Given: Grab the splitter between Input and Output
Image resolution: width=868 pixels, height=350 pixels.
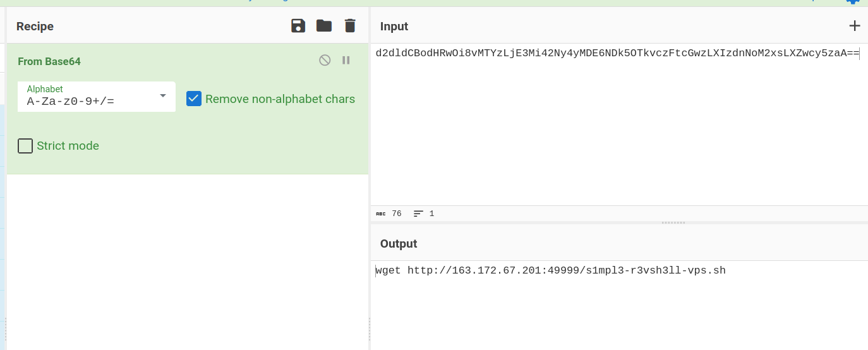Looking at the screenshot, I should [673, 222].
